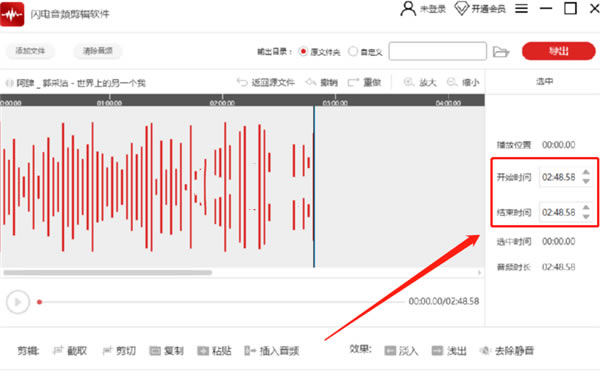600x372 pixels.
Task: Click the round play button
Action: 18,302
